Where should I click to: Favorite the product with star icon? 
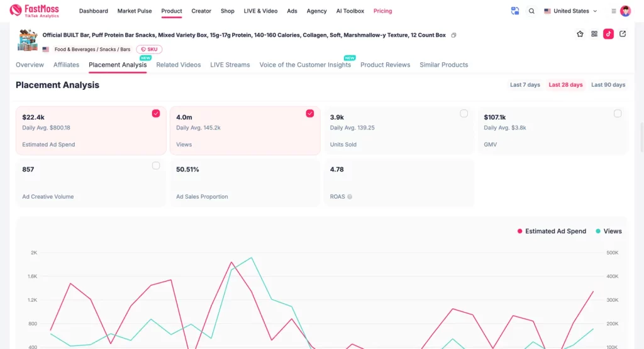coord(580,34)
